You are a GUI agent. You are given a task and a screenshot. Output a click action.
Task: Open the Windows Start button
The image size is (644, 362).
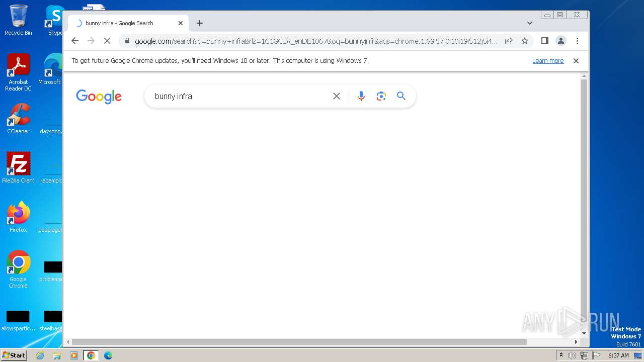14,355
